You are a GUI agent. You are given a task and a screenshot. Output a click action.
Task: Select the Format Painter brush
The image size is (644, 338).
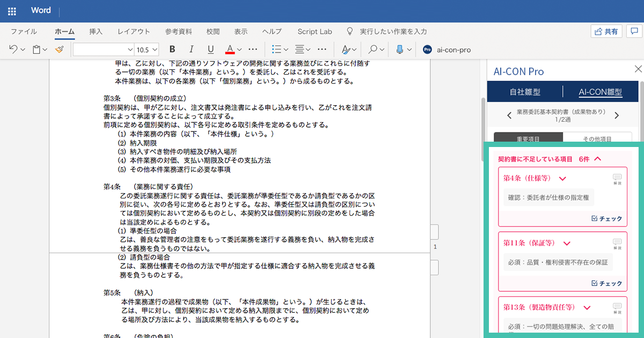pyautogui.click(x=59, y=49)
